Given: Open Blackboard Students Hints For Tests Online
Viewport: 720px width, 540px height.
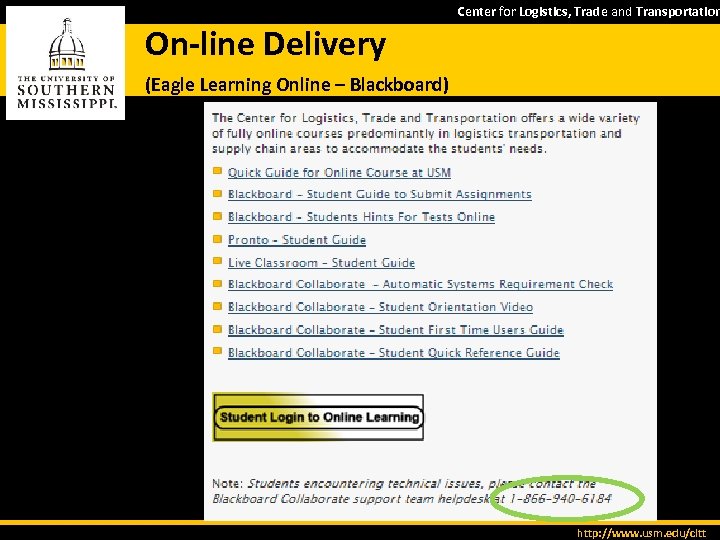Looking at the screenshot, I should [x=361, y=217].
